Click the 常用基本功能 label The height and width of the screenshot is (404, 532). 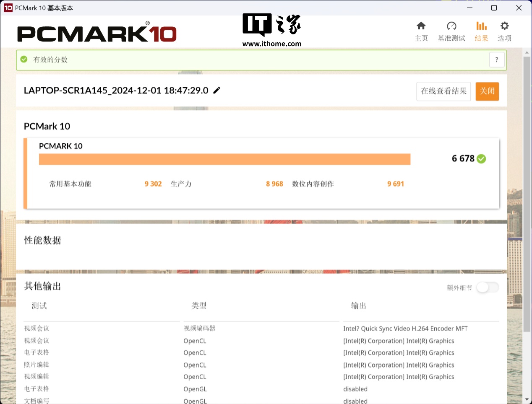(x=70, y=184)
